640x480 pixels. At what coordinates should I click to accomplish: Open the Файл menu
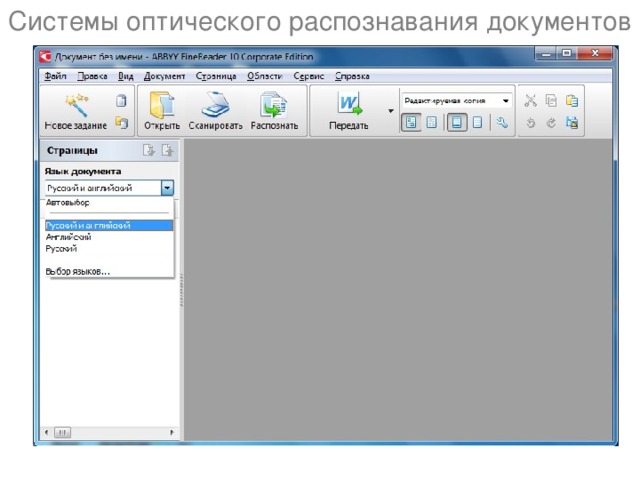55,76
